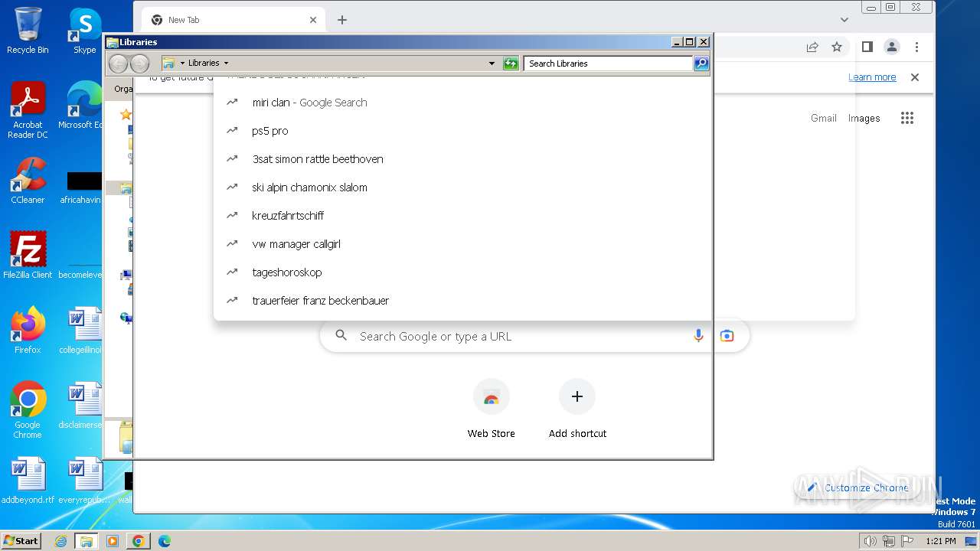Open a new tab with plus button

tap(342, 20)
